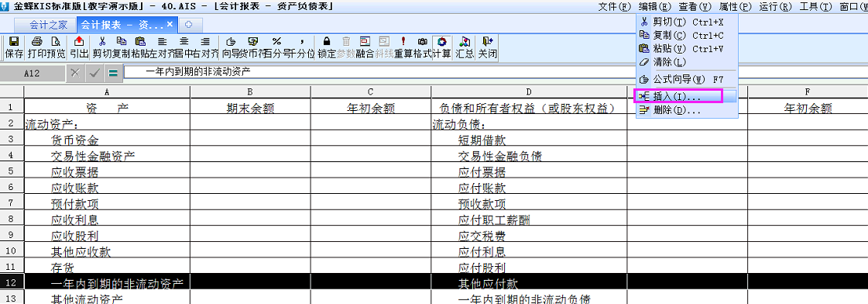Open the 文件(F) menu
This screenshot has height=304, width=868.
point(615,7)
